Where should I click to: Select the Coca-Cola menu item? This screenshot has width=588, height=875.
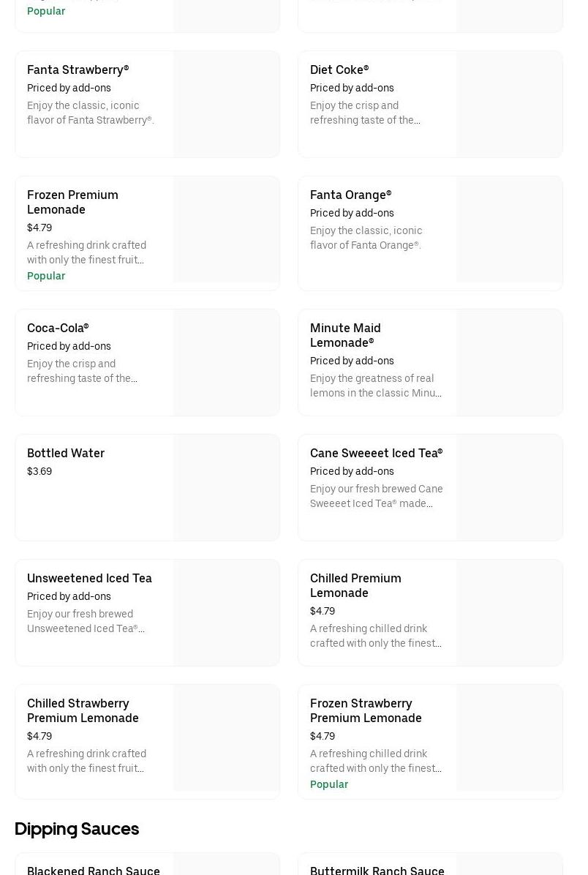point(58,328)
